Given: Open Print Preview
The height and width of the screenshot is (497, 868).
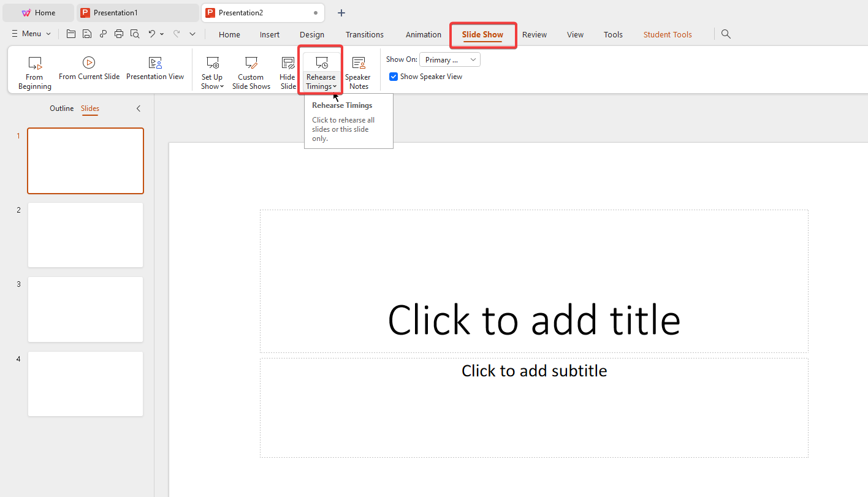Looking at the screenshot, I should 134,34.
